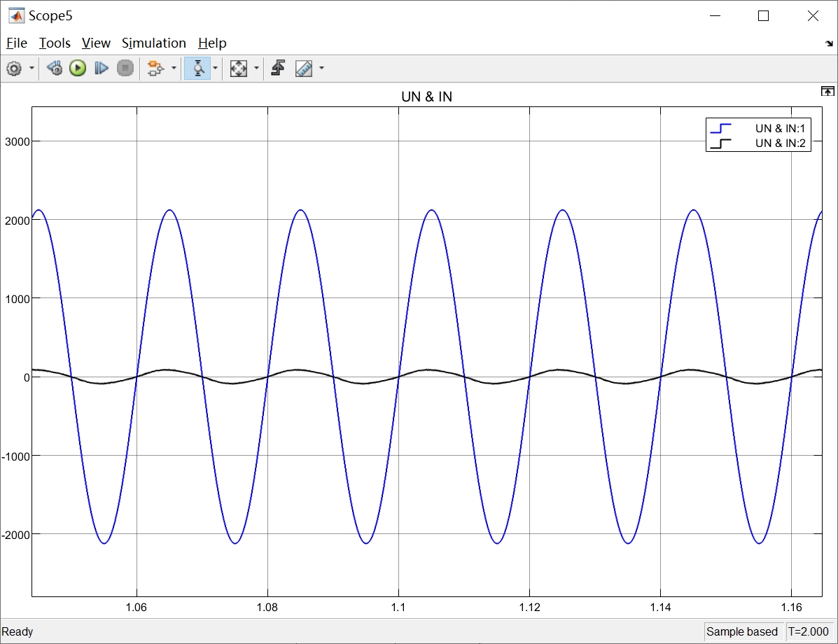Viewport: 838px width, 644px height.
Task: Click the Step Back button
Action: coord(54,69)
